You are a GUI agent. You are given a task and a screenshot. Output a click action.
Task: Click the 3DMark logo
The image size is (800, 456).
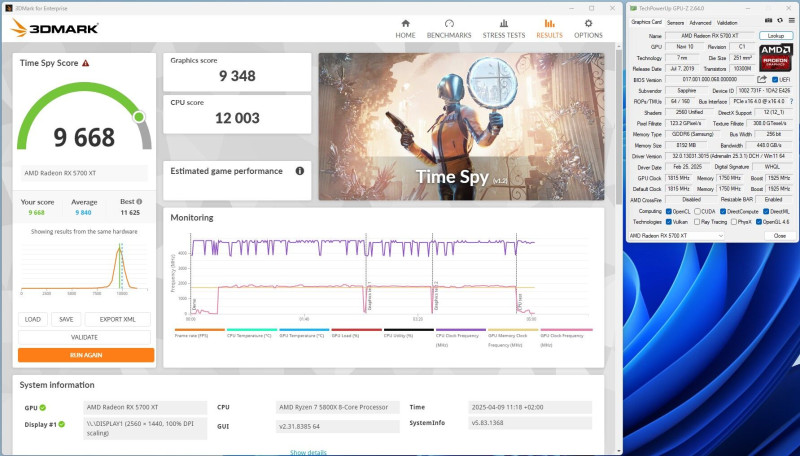55,28
